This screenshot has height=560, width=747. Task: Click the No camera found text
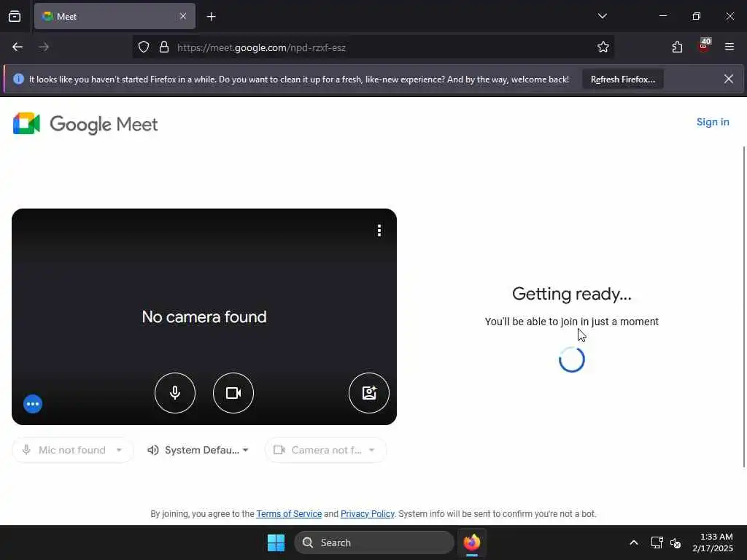tap(204, 316)
